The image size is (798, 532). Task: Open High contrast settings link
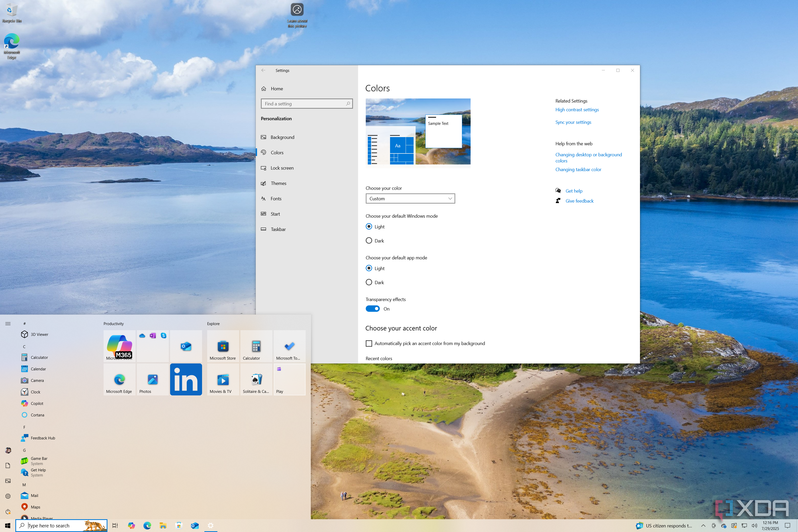pyautogui.click(x=577, y=109)
